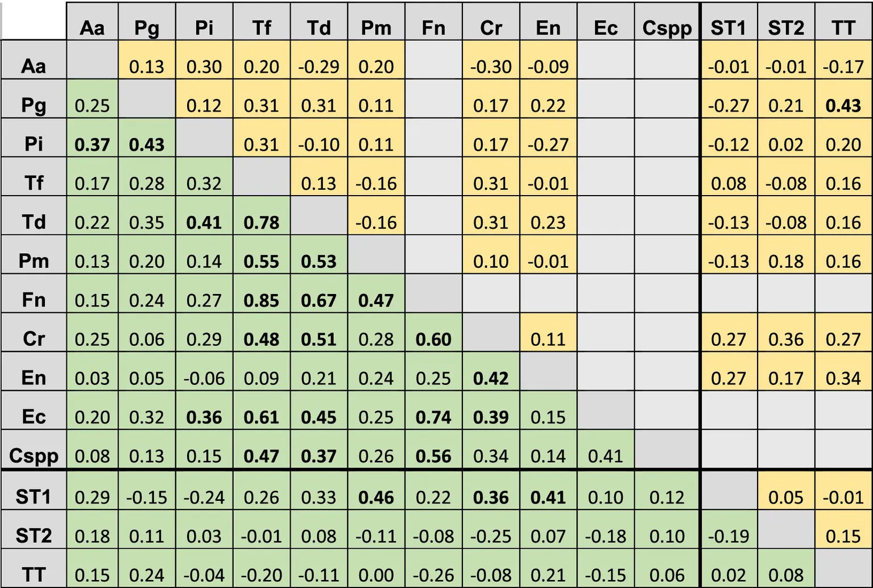Select the bold 0.78 cell in Td row
873x588 pixels.
point(262,222)
